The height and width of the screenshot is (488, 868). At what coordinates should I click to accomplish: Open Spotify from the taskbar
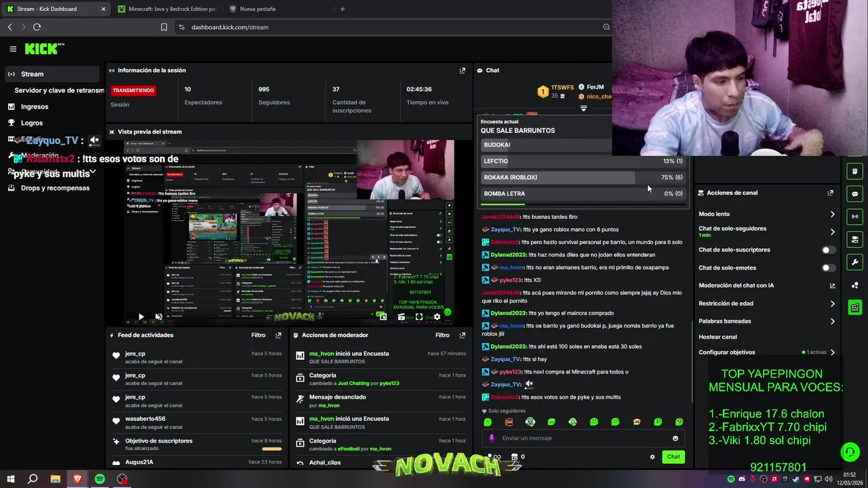pos(100,479)
